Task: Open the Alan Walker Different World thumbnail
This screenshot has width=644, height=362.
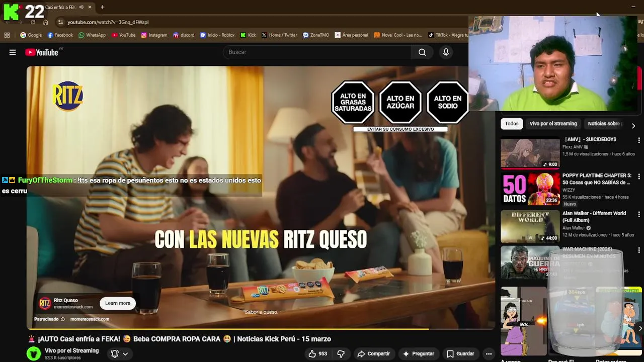Action: point(530,226)
